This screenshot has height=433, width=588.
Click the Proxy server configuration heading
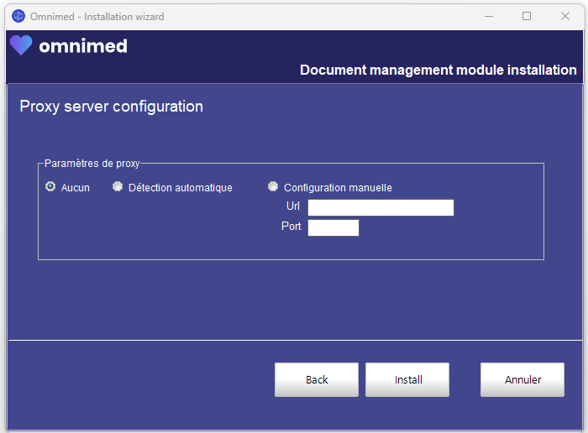tap(111, 106)
